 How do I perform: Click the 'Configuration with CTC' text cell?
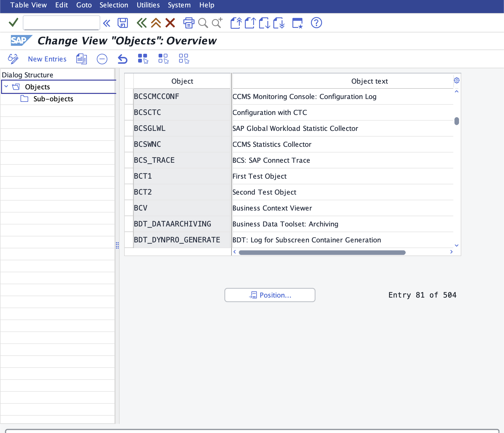(x=343, y=112)
